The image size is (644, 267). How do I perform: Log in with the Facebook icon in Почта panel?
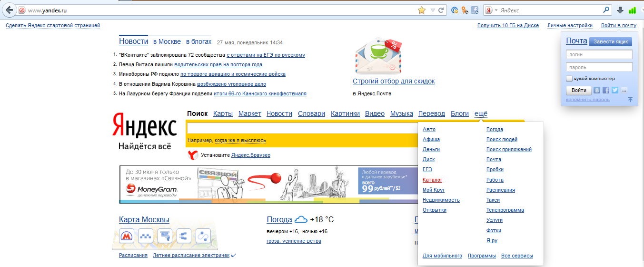tap(606, 90)
